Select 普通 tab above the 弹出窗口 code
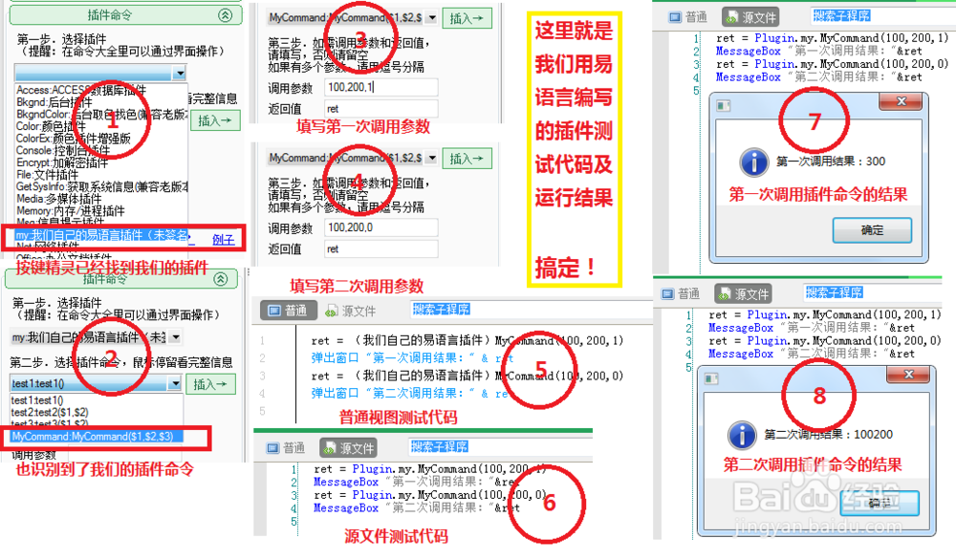 pyautogui.click(x=289, y=311)
